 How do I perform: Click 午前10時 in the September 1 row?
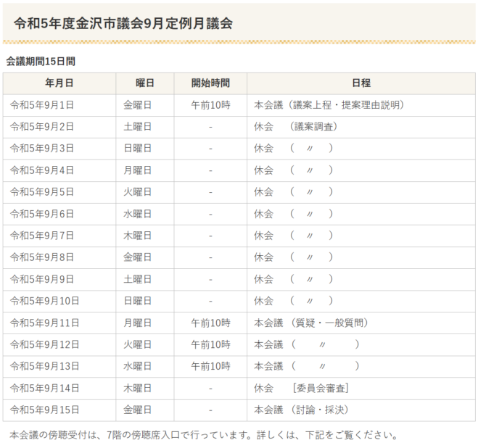(211, 105)
